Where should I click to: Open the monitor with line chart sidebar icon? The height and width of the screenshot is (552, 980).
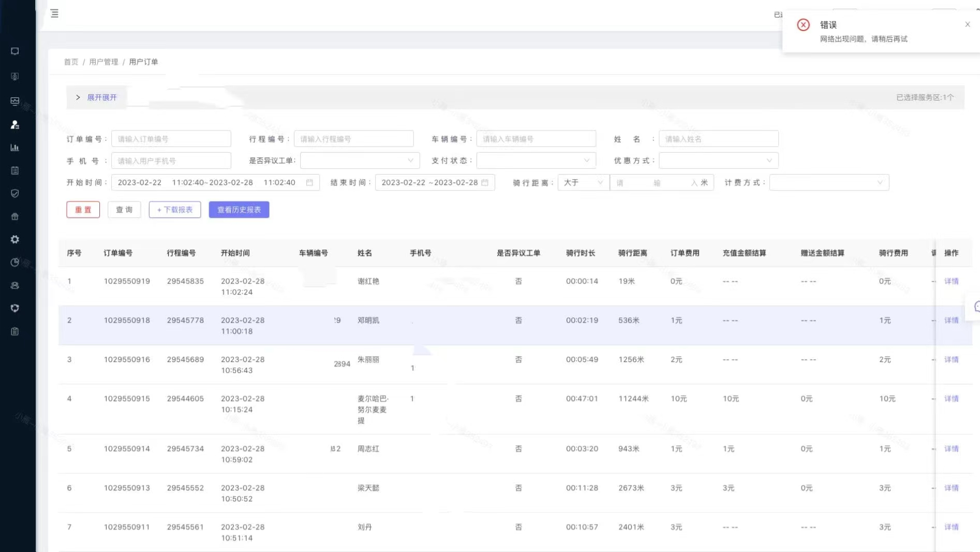coord(15,101)
